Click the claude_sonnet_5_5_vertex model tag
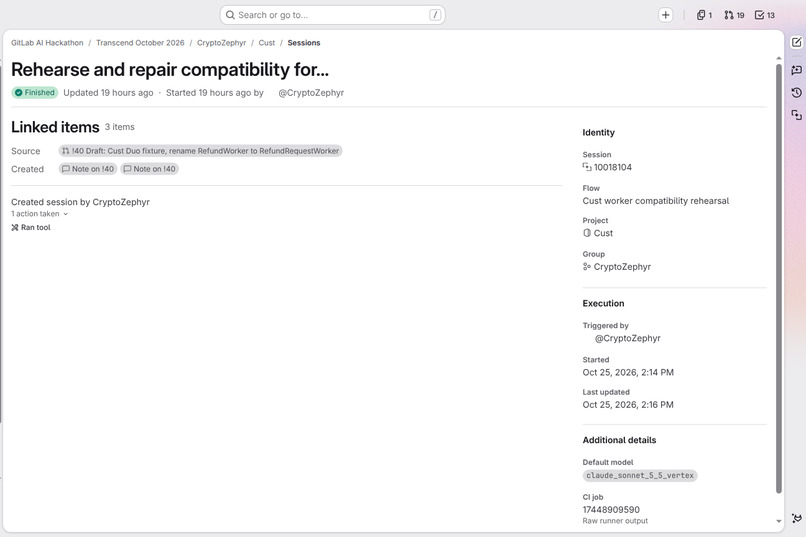The image size is (806, 537). pyautogui.click(x=640, y=475)
